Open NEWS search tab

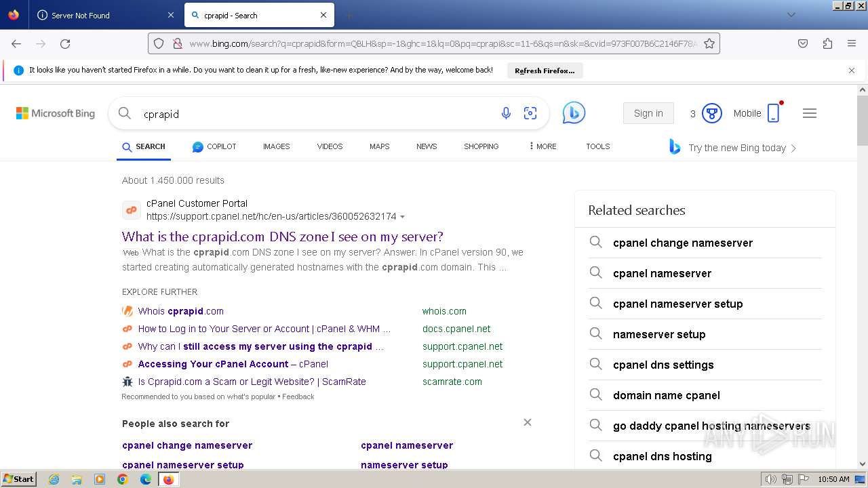coord(427,146)
